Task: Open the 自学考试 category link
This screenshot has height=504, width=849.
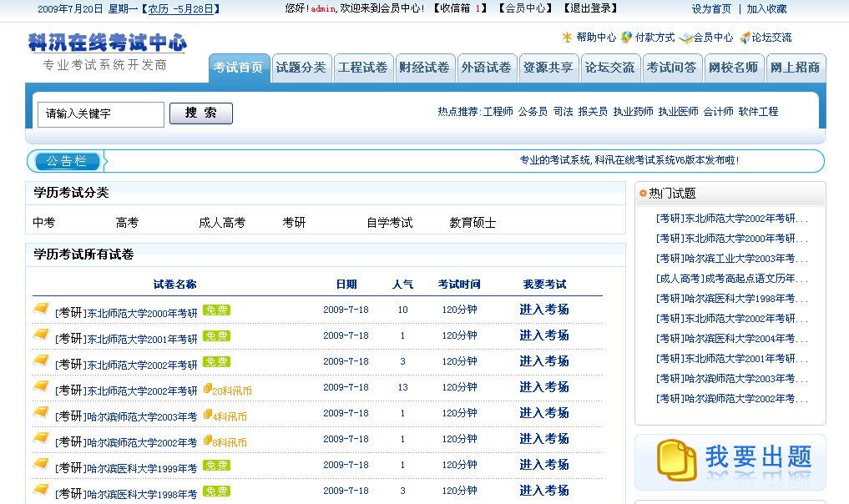Action: (x=389, y=223)
